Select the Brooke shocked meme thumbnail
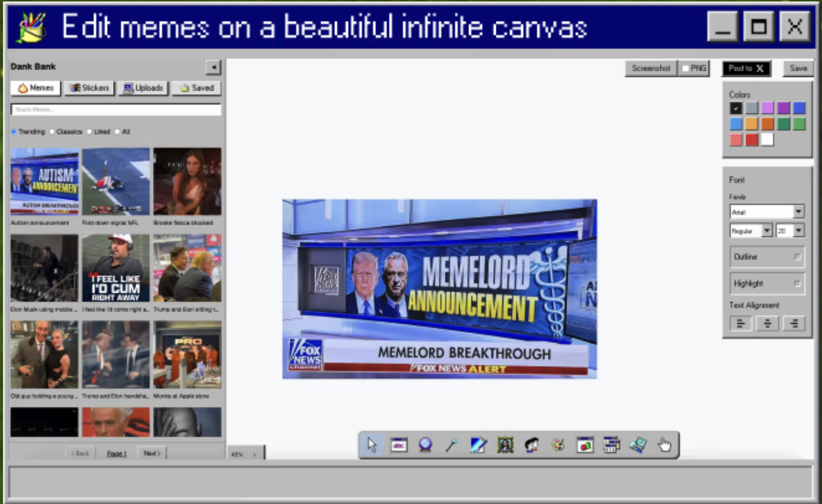The width and height of the screenshot is (822, 504). 187,181
